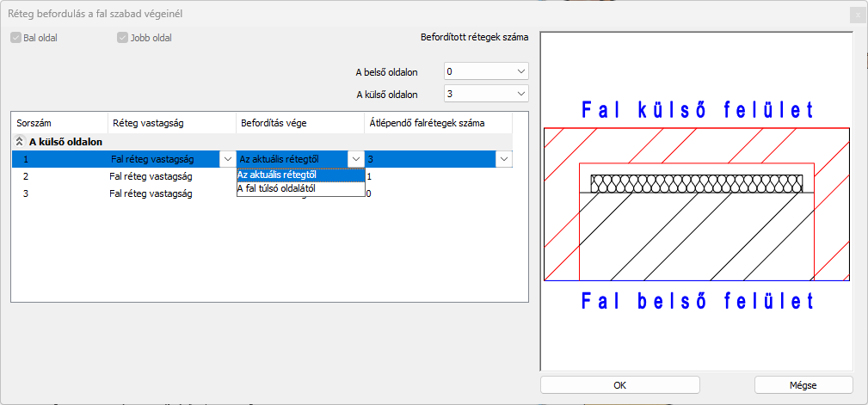Choose 'A fal túlsó oldalától' list option

click(x=300, y=188)
